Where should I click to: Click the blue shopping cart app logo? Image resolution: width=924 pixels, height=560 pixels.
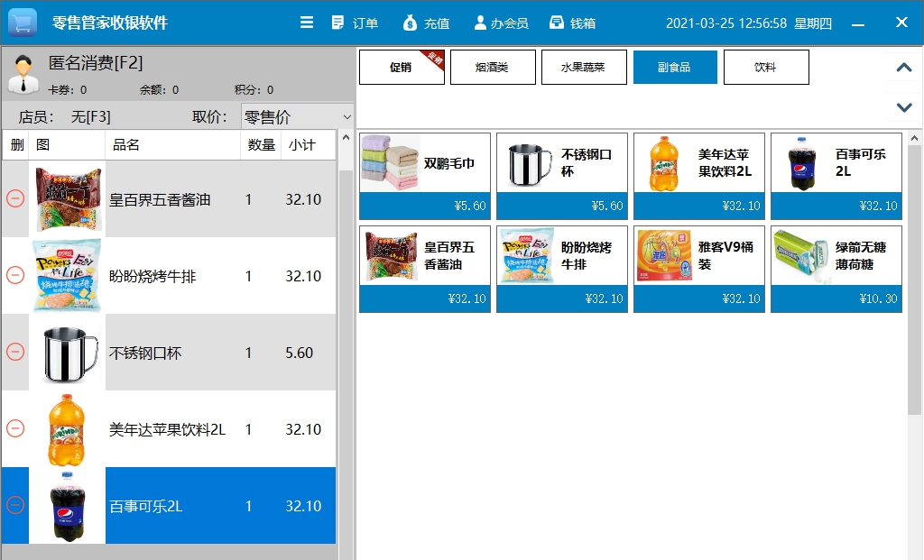coord(23,23)
